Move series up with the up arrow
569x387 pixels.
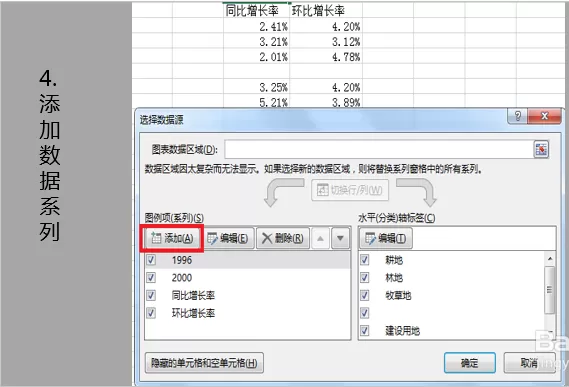point(320,239)
